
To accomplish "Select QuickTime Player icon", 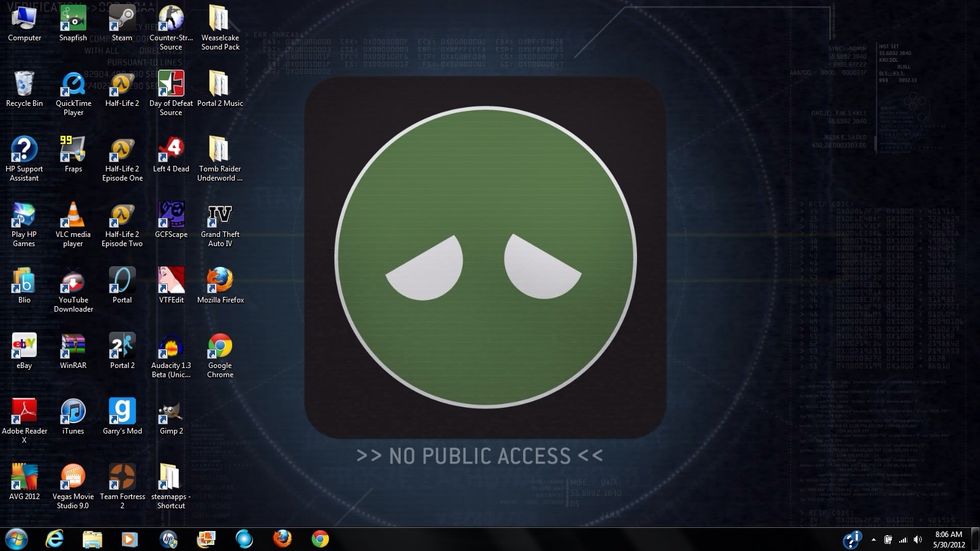I will [x=73, y=94].
